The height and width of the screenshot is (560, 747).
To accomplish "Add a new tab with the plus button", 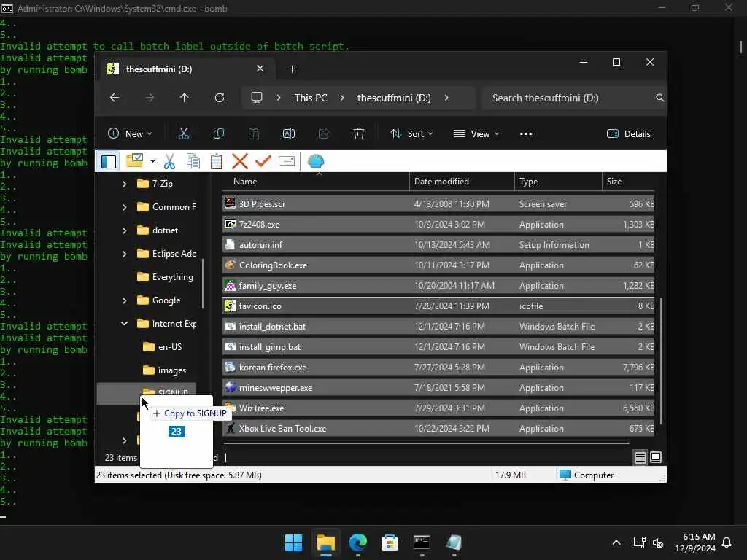I will pos(292,69).
